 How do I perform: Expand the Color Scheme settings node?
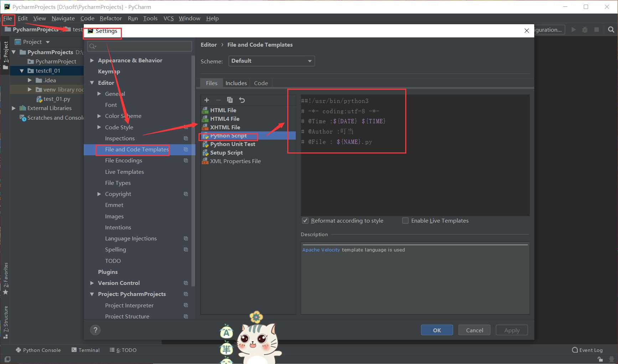click(99, 116)
